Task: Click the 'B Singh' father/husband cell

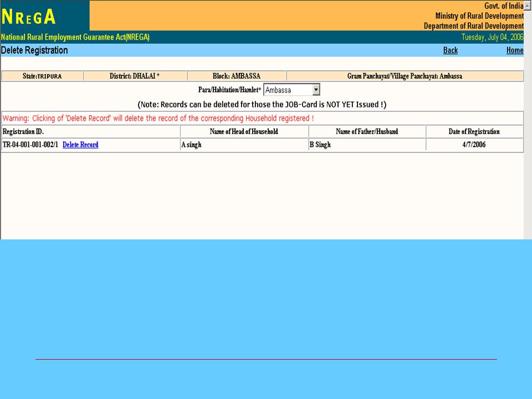Action: (x=367, y=145)
